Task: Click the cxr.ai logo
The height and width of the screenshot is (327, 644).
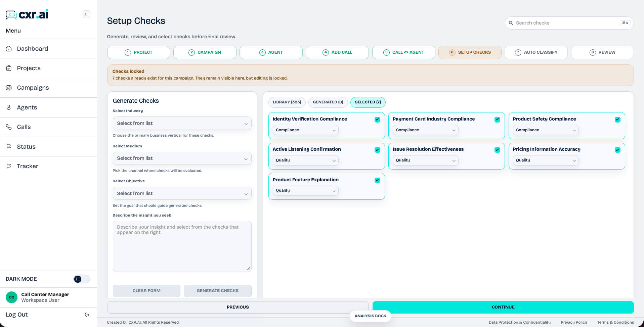Action: [x=27, y=14]
